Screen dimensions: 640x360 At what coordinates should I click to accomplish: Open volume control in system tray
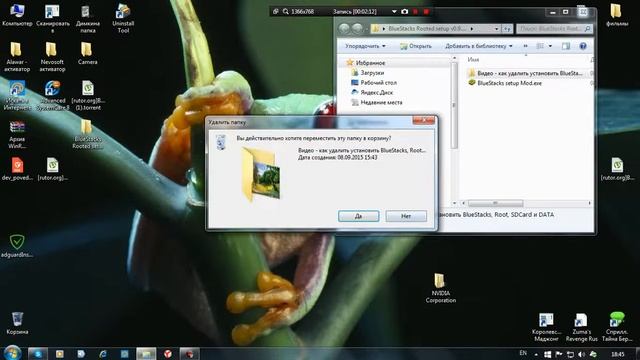click(581, 354)
